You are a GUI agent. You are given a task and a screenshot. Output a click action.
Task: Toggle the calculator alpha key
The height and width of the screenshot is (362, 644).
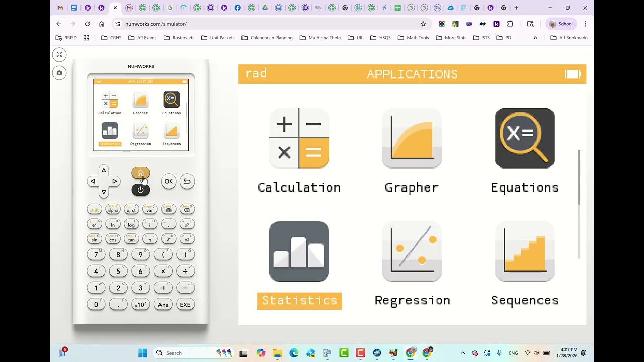pyautogui.click(x=113, y=210)
